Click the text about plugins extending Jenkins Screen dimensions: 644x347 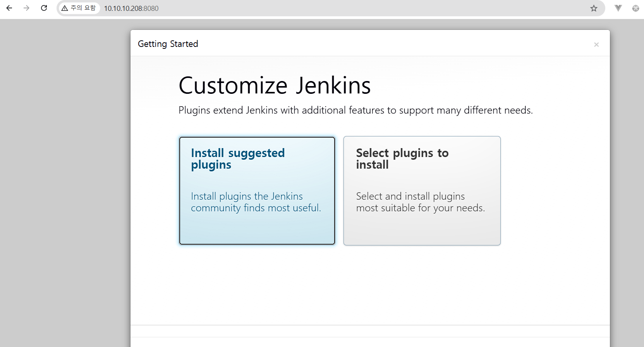pyautogui.click(x=355, y=110)
